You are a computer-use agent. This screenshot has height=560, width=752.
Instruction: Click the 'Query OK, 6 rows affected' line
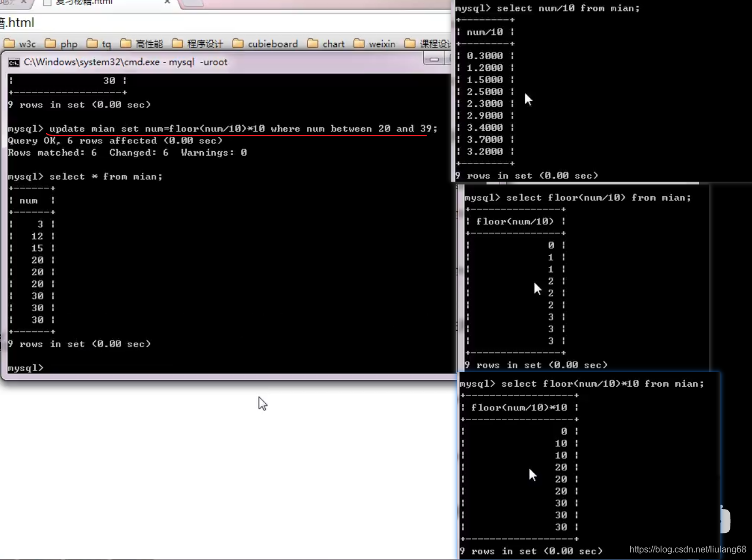click(x=115, y=141)
